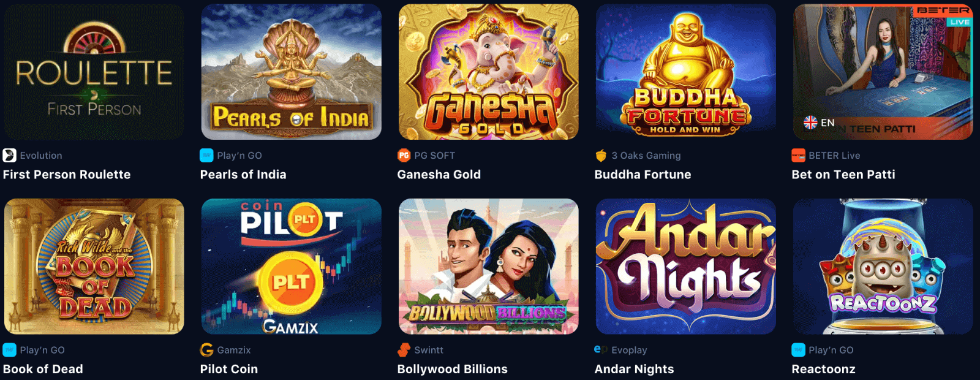Launch the Coin Pilot game thumbnail
Screen dimensions: 980x380
(291, 266)
